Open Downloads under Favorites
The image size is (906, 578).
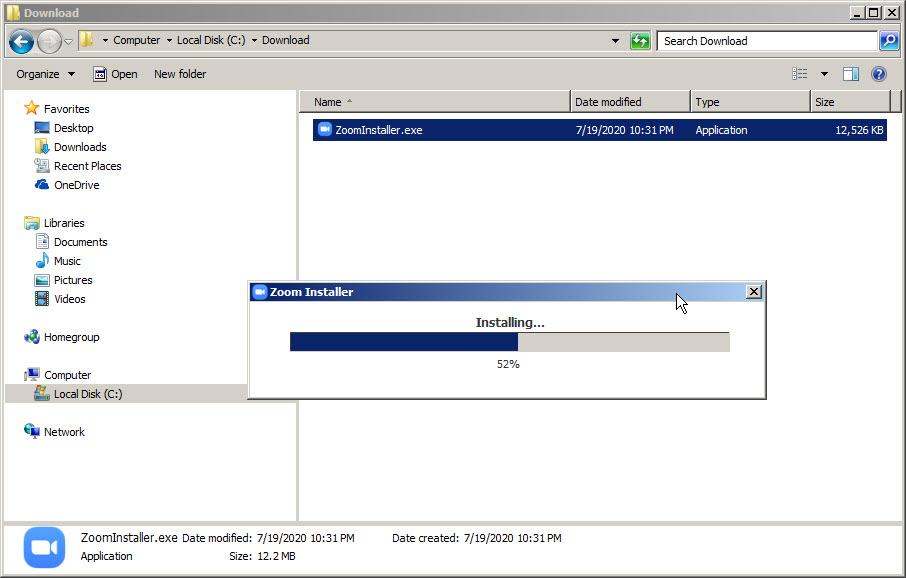tap(80, 147)
